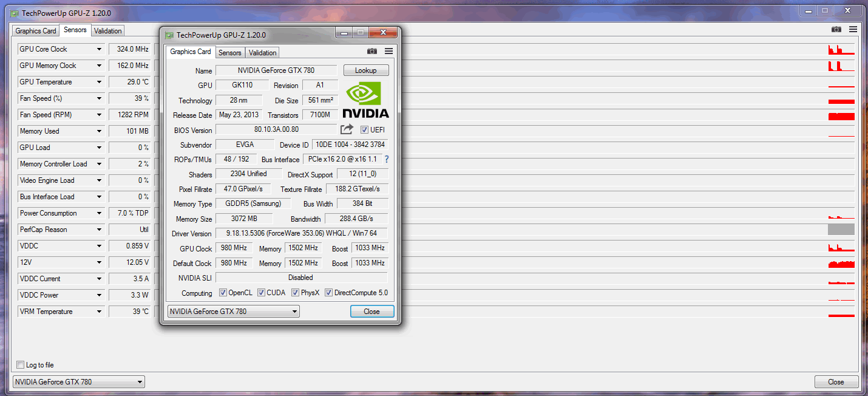
Task: Click the camera icon in the background sensors window
Action: tap(836, 29)
